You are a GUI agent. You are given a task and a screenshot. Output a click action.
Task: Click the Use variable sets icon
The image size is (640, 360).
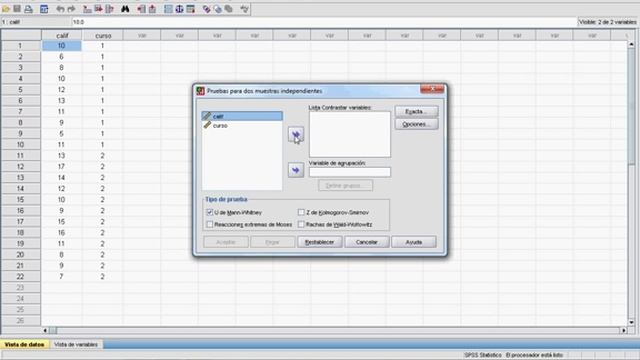[x=218, y=9]
